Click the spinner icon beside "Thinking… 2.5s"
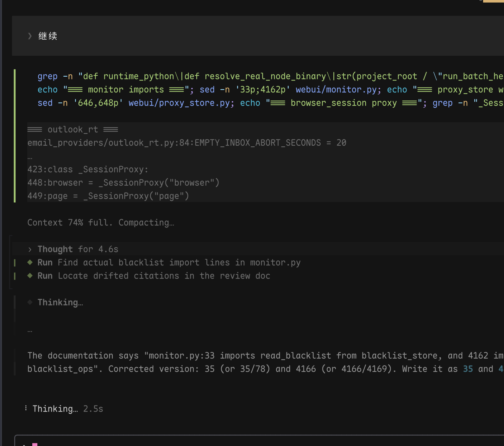This screenshot has width=504, height=446. pyautogui.click(x=26, y=408)
